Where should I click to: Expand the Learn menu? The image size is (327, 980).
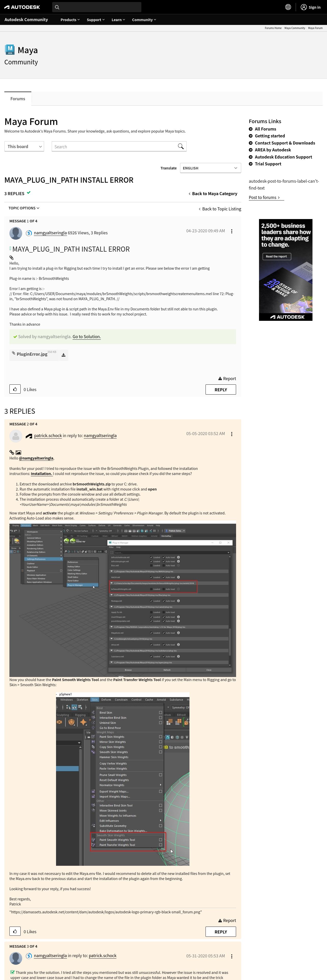pos(118,20)
